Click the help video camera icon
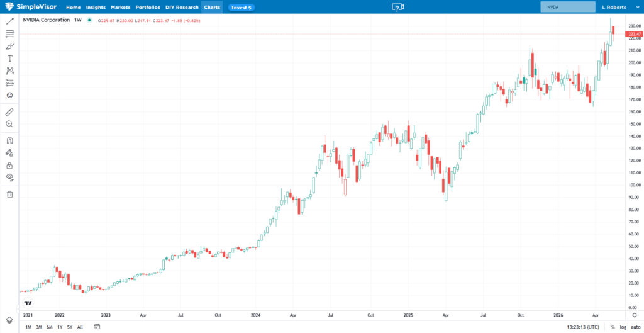The image size is (644, 333). coord(397,7)
